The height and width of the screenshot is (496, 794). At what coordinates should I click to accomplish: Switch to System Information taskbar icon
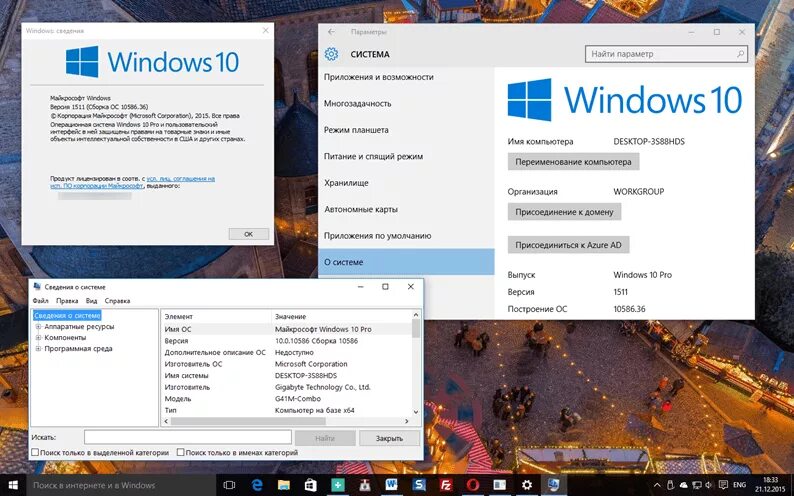coord(554,485)
